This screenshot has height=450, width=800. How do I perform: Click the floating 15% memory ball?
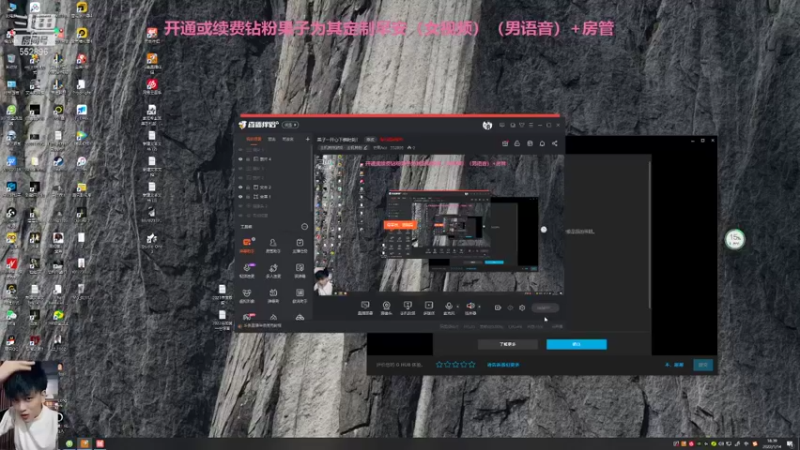(x=735, y=239)
